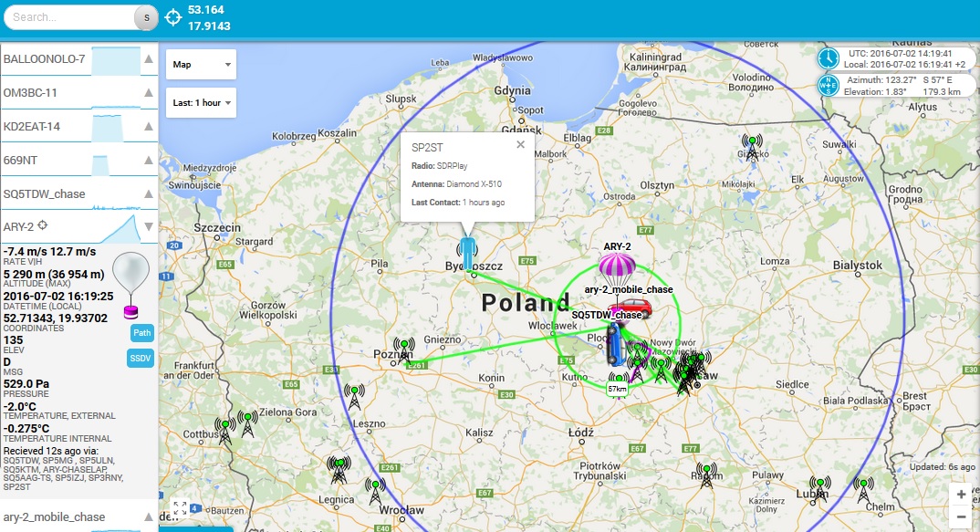The image size is (980, 532).
Task: Toggle the Path display for ARY-2
Action: [x=141, y=333]
